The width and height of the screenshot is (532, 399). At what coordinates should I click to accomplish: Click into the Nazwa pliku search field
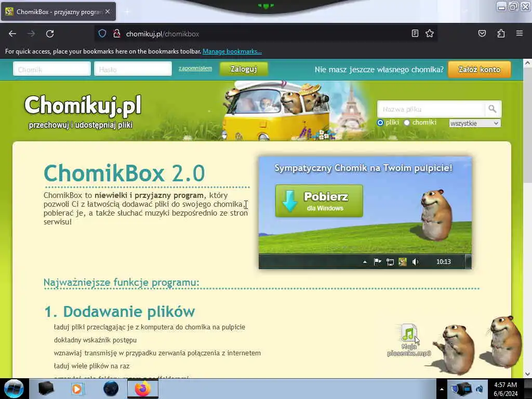[x=431, y=109]
